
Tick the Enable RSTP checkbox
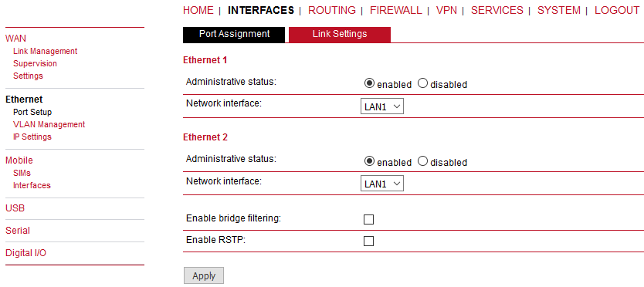tap(369, 241)
